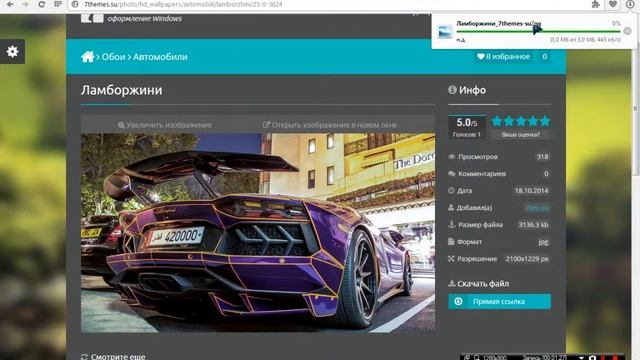640x360 pixels.
Task: Click the expand icon beside Разрешение
Action: (x=451, y=259)
